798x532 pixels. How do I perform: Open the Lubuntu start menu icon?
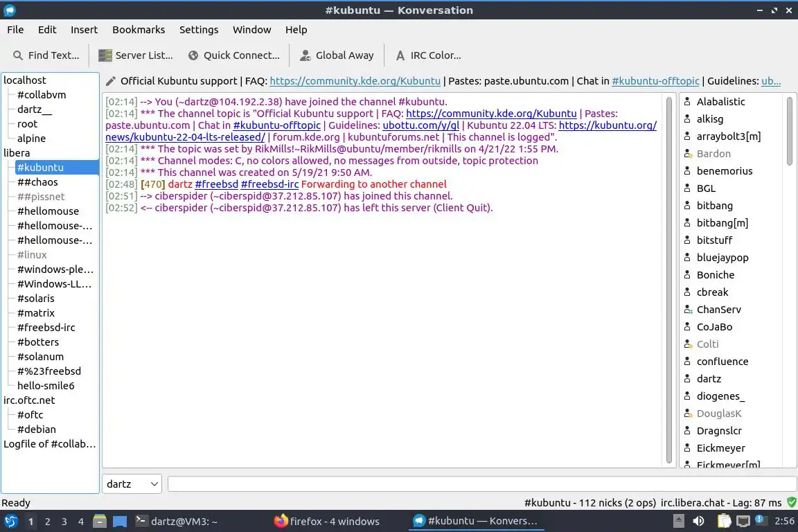[x=10, y=522]
